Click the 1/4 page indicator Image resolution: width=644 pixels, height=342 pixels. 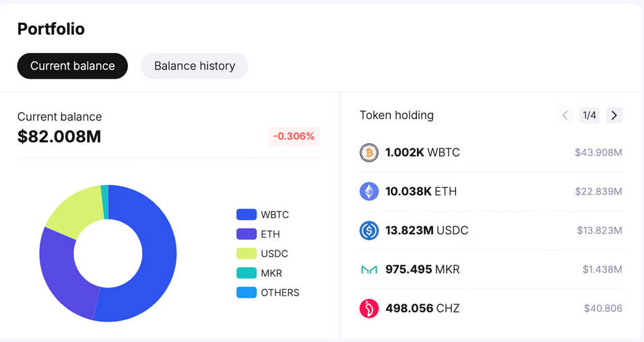589,115
